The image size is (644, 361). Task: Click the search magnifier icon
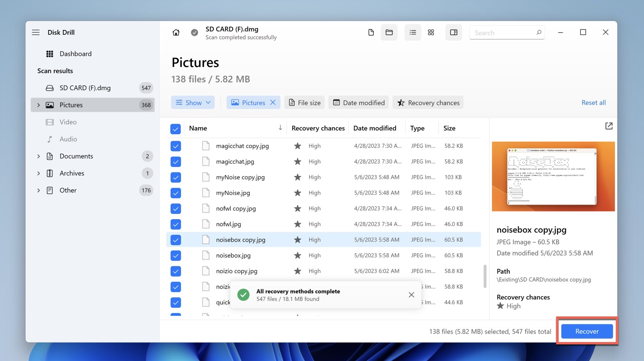pyautogui.click(x=539, y=33)
